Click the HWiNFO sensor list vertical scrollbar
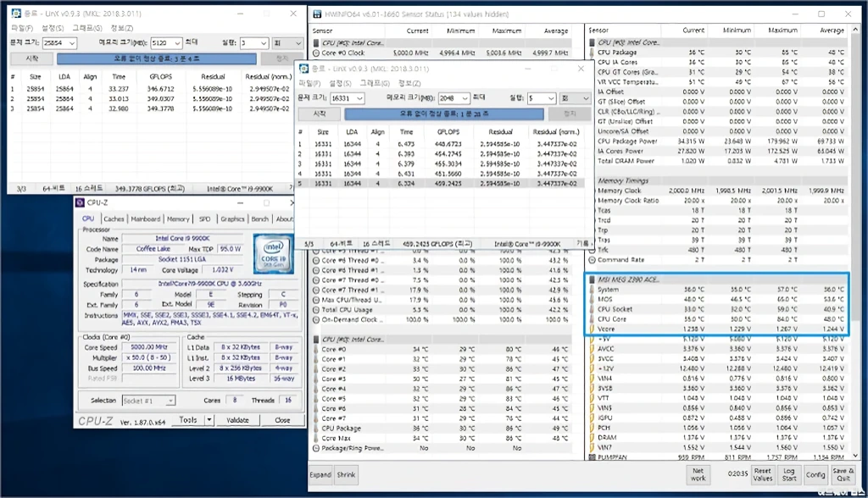Screen dimensions: 868x498 [855, 242]
